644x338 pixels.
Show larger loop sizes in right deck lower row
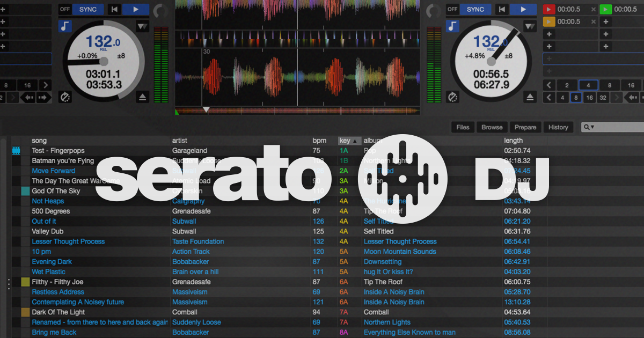click(x=617, y=97)
